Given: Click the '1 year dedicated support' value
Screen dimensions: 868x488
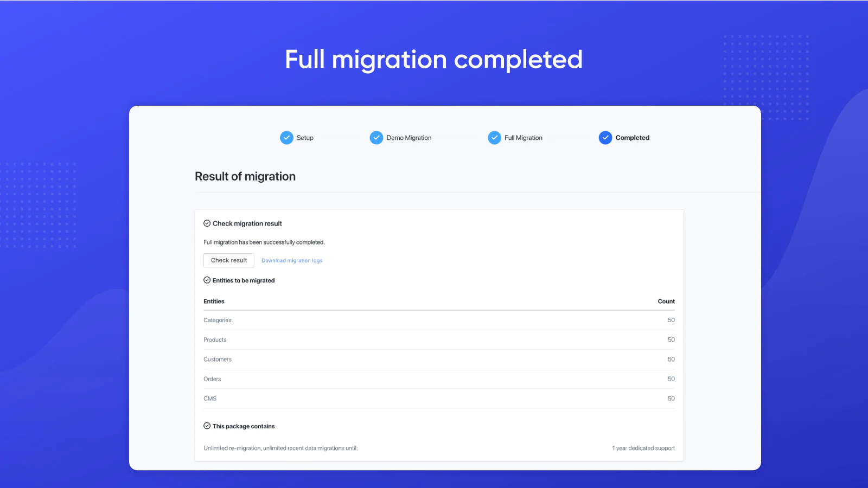Looking at the screenshot, I should coord(643,448).
